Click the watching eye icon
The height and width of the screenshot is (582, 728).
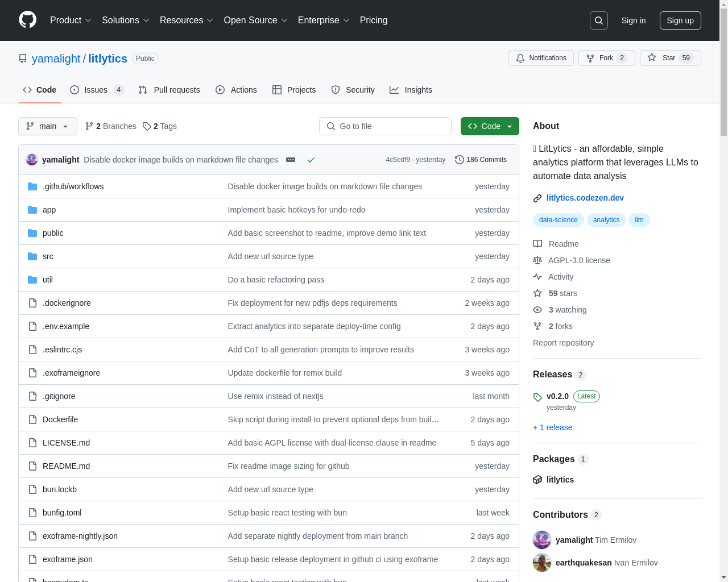[x=537, y=310]
